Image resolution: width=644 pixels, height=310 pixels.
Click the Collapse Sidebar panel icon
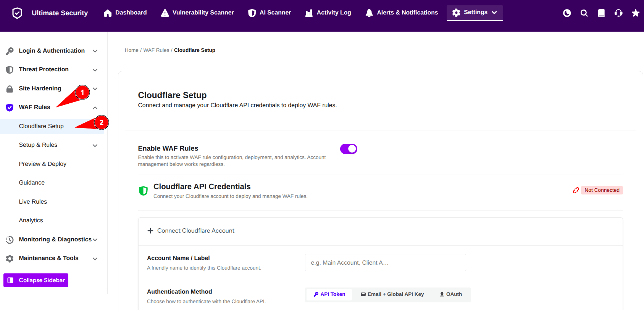click(10, 280)
